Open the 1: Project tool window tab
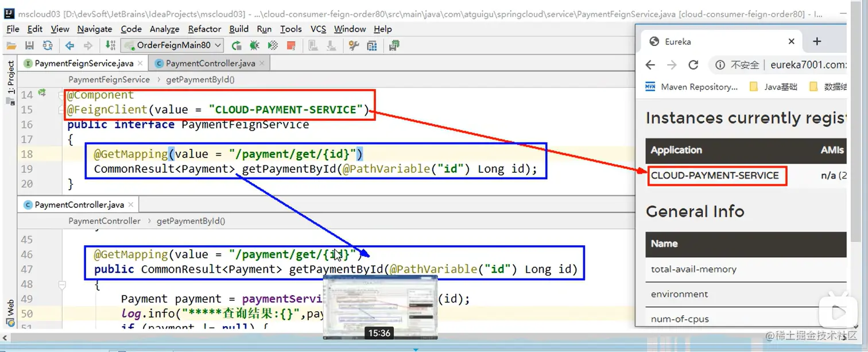 (10, 78)
